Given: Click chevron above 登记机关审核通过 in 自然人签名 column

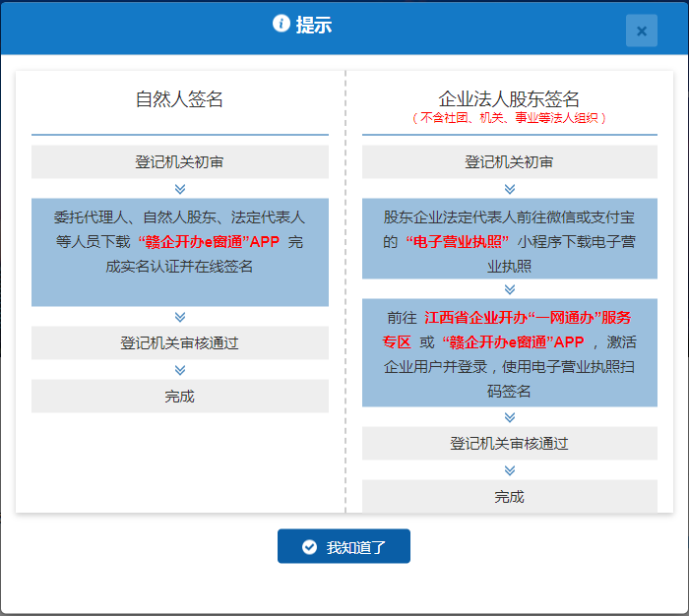Looking at the screenshot, I should 180,317.
